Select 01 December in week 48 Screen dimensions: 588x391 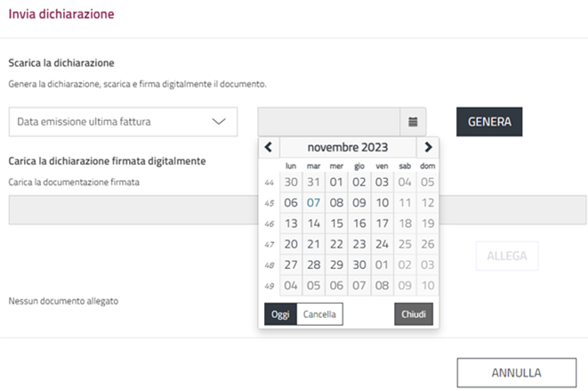382,265
